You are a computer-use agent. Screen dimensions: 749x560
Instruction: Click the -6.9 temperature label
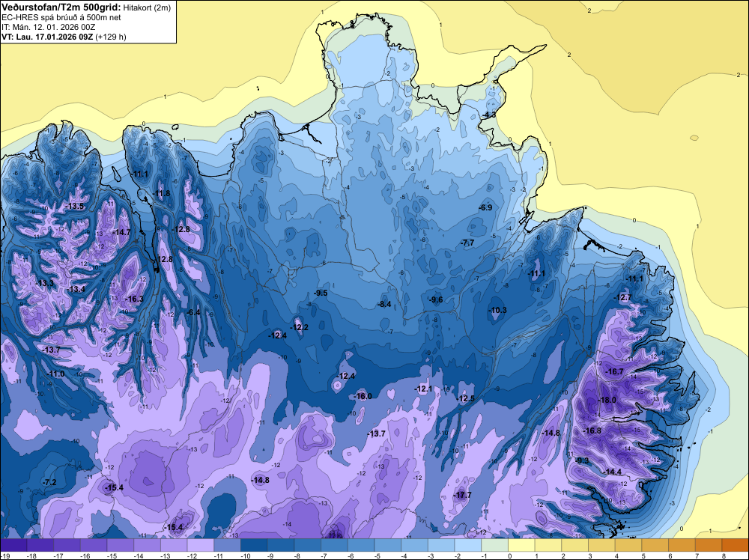(485, 207)
